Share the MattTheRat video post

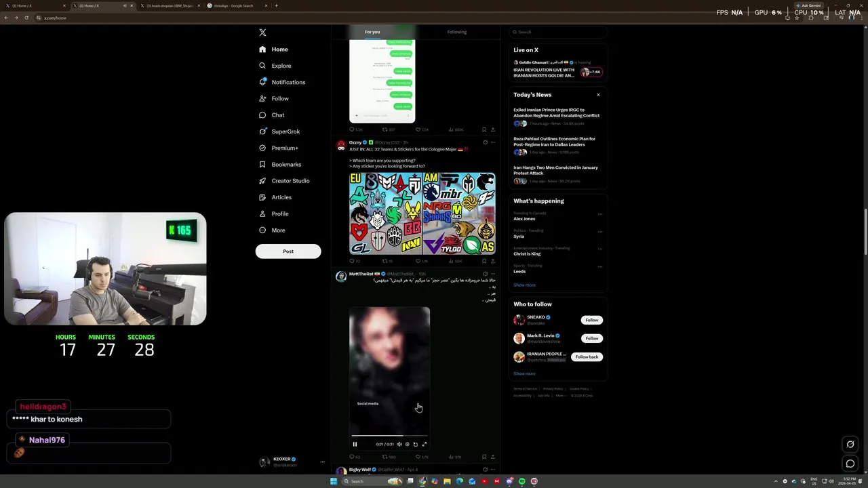pyautogui.click(x=493, y=457)
